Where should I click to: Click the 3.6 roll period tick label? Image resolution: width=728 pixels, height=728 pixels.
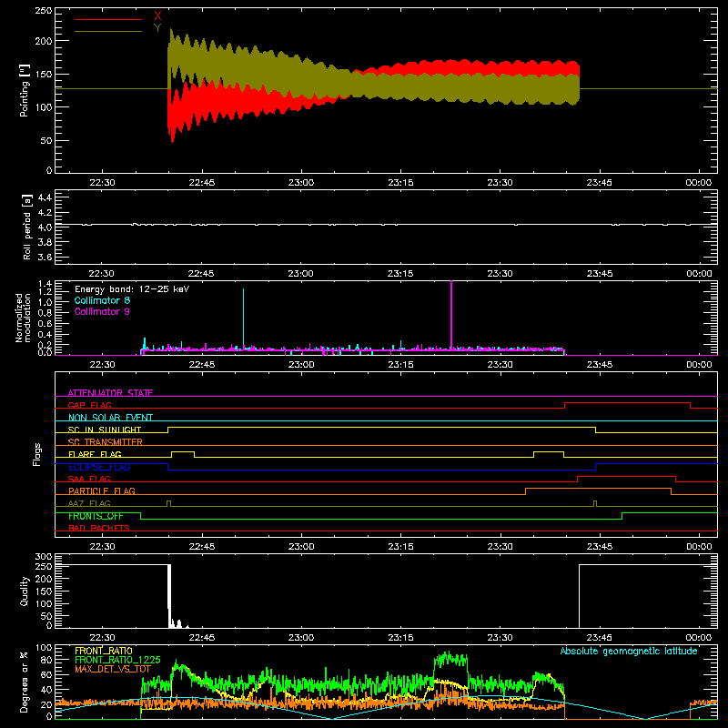(45, 258)
